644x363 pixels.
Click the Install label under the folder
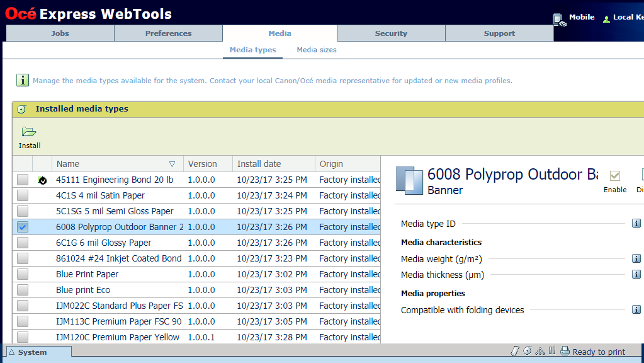(30, 146)
